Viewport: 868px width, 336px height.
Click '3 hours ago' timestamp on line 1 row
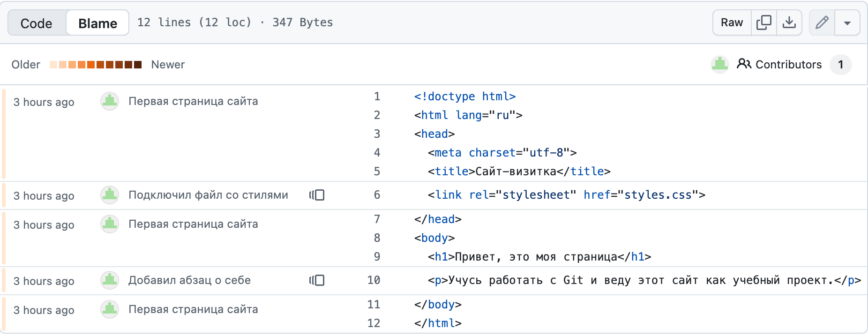[44, 102]
